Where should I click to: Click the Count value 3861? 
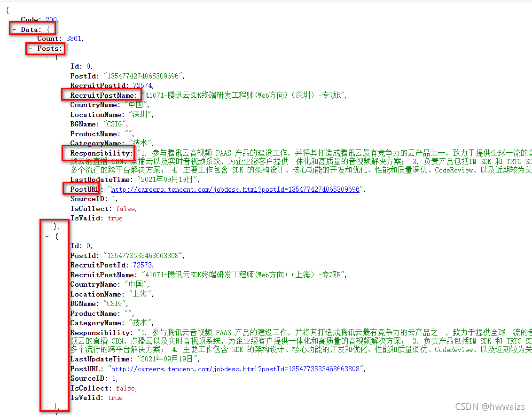click(74, 39)
